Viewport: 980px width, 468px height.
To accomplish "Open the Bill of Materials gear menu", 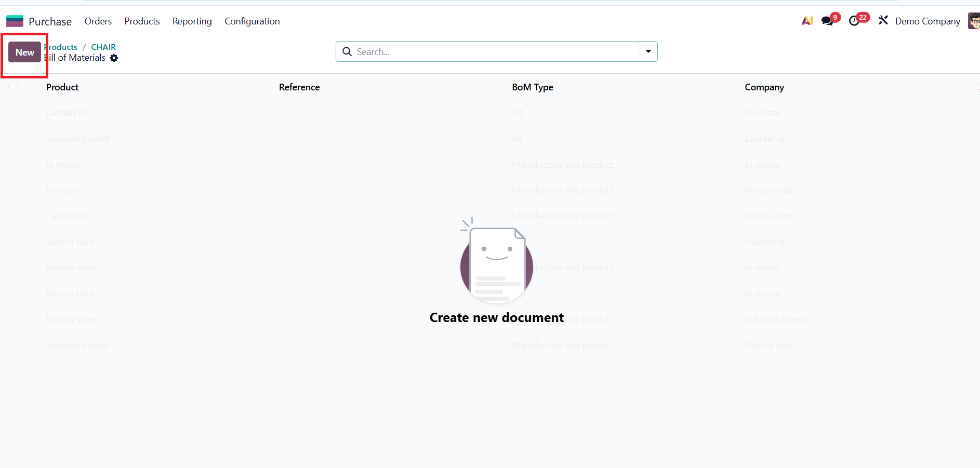I will [x=114, y=58].
